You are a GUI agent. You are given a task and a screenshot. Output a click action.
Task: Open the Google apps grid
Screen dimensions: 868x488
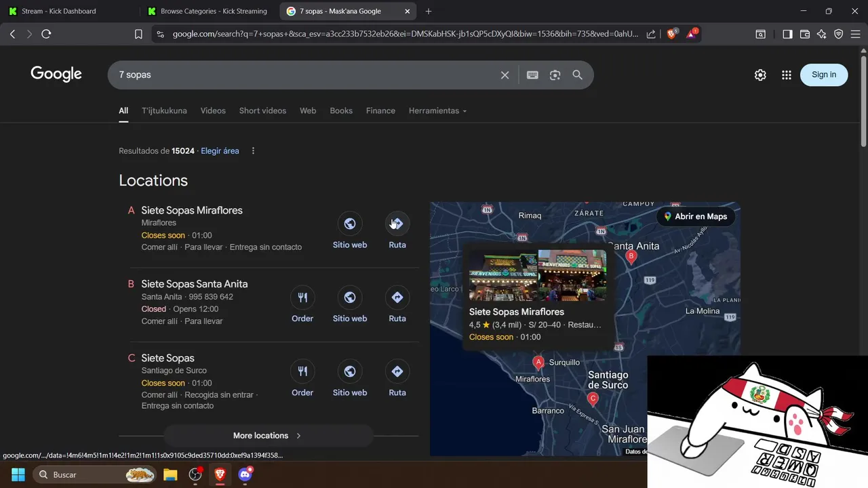tap(787, 75)
